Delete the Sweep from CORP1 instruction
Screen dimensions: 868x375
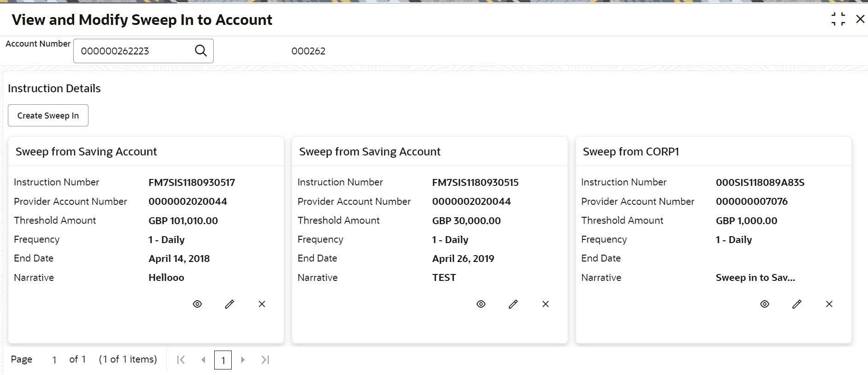point(829,304)
